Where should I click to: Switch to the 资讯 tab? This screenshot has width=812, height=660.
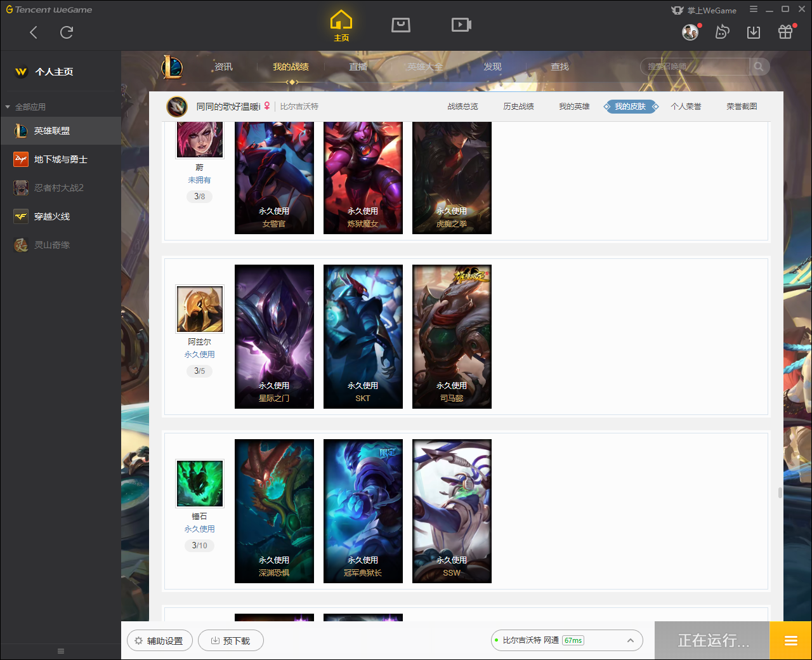[223, 67]
